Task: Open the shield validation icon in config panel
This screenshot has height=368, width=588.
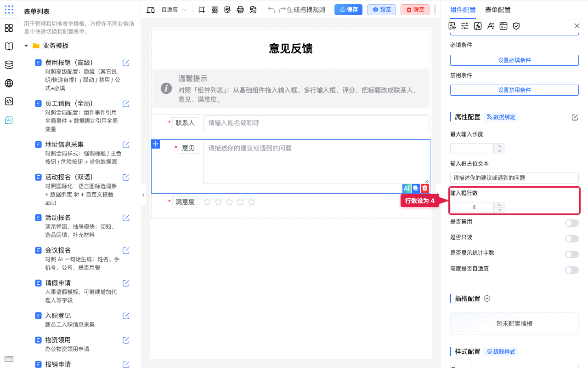Action: (x=516, y=26)
